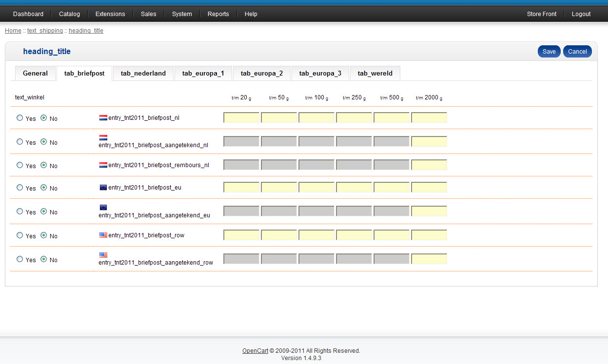The image size is (608, 364).
Task: Select Yes for entry_tnt2011_briefpost_nl
Action: click(20, 117)
